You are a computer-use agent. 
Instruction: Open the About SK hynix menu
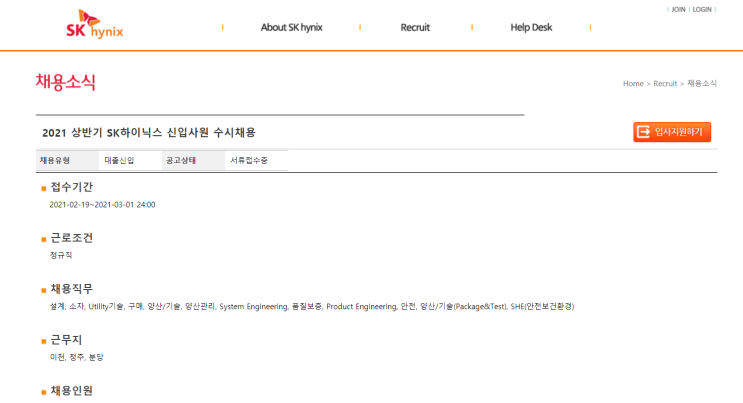coord(291,27)
